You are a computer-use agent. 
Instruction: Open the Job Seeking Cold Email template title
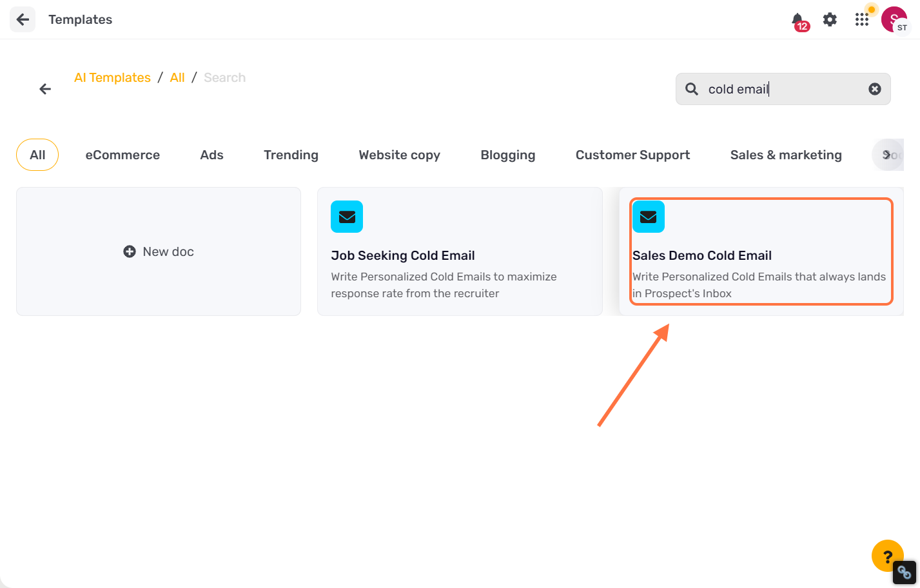click(x=403, y=255)
